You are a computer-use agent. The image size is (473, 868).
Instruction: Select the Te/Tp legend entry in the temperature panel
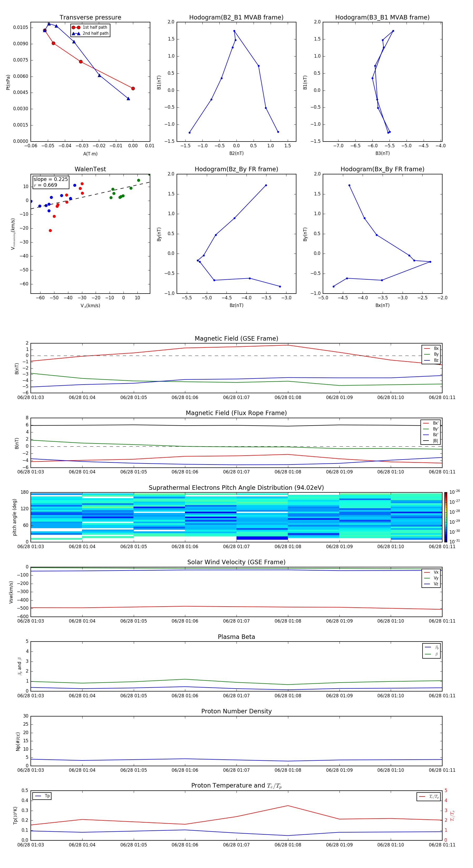429,796
